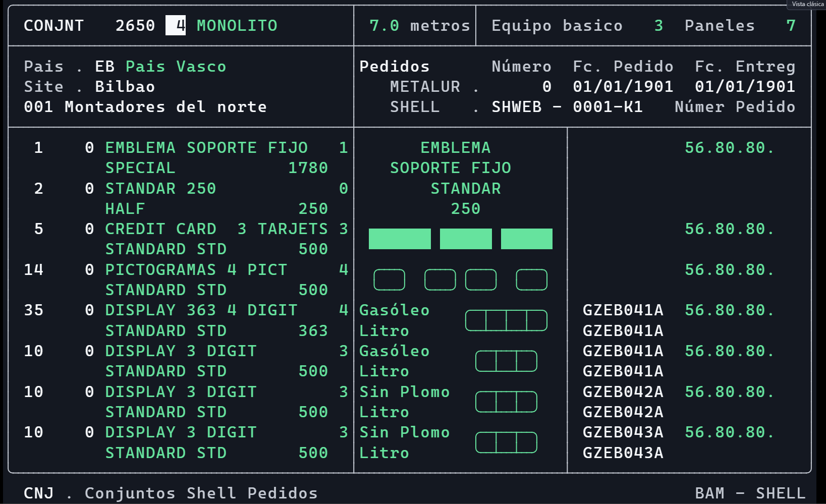Click the Site value Bilbao

[x=125, y=87]
